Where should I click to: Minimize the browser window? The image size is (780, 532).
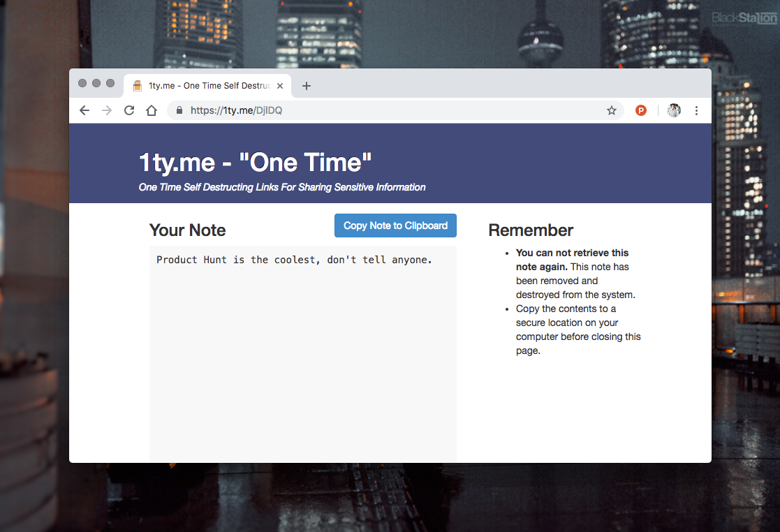tap(96, 83)
